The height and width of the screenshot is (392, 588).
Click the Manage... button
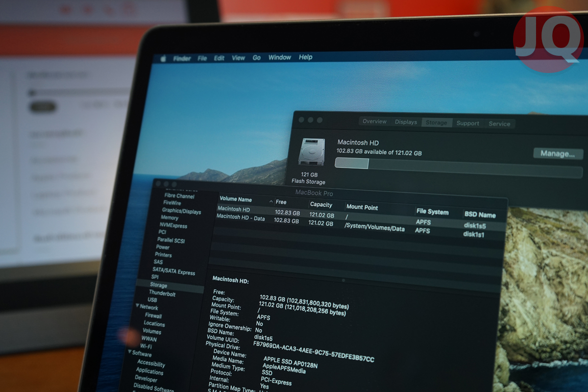[558, 154]
